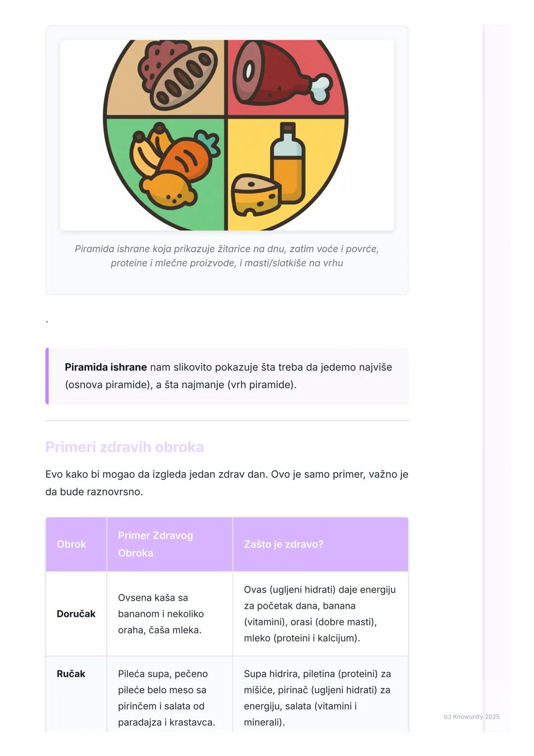This screenshot has width=534, height=756.
Task: Click the bold "Piramida ishrane" text
Action: (x=106, y=367)
